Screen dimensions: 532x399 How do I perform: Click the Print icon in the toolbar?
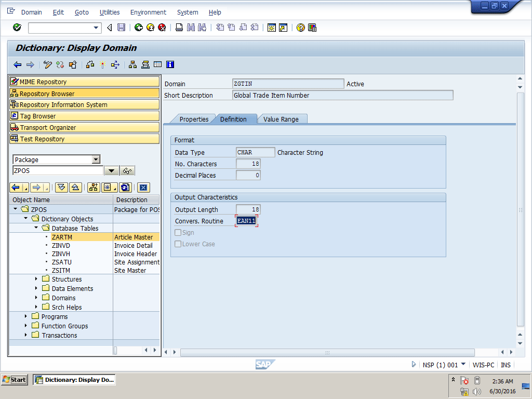pos(179,28)
